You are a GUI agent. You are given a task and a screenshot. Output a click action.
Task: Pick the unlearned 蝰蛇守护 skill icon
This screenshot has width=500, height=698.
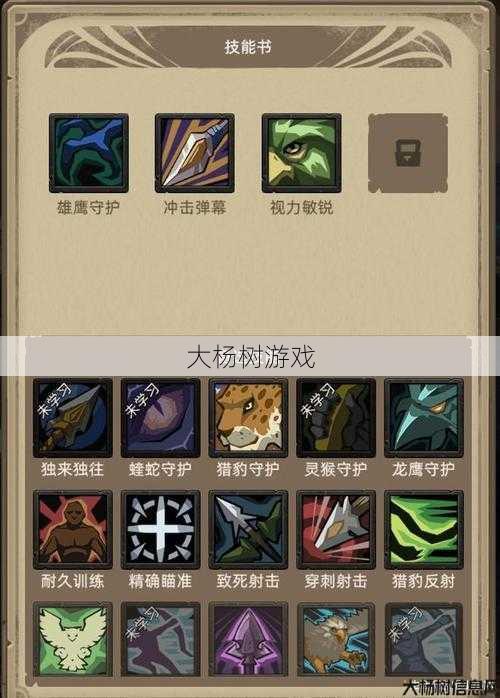point(160,418)
